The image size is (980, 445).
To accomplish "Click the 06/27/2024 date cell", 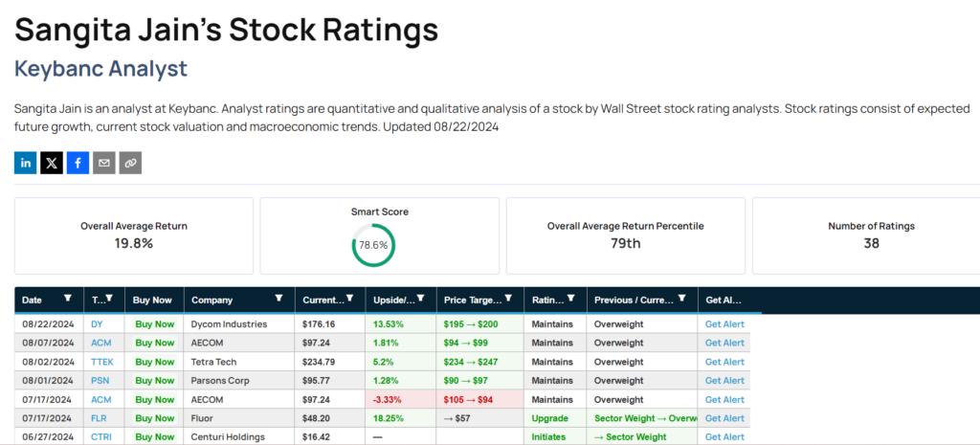I will point(49,437).
